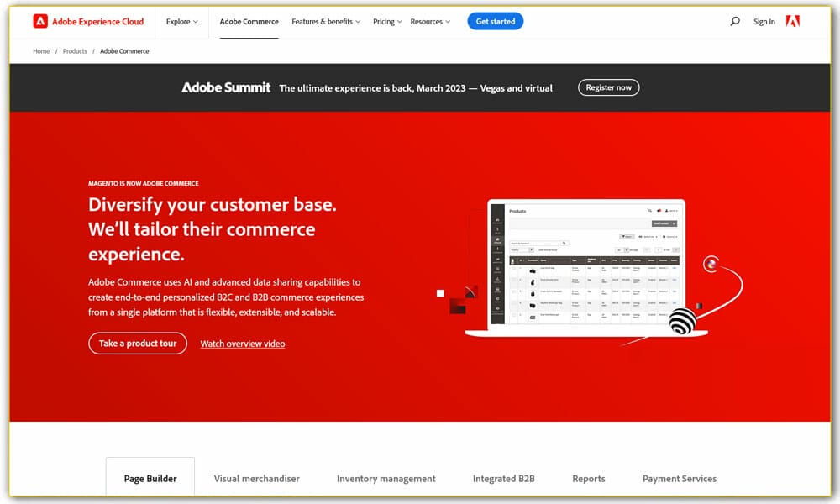Open the Watch overview video link
The height and width of the screenshot is (504, 840).
[243, 344]
